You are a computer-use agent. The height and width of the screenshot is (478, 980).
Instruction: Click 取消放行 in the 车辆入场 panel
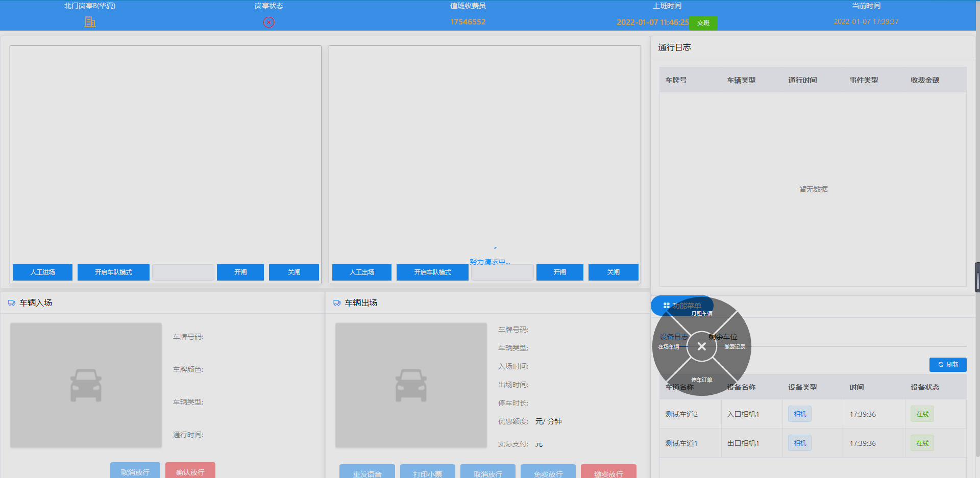click(x=135, y=471)
